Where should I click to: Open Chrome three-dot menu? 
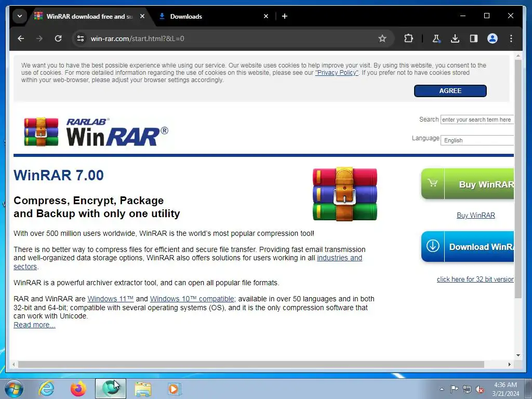(x=511, y=38)
